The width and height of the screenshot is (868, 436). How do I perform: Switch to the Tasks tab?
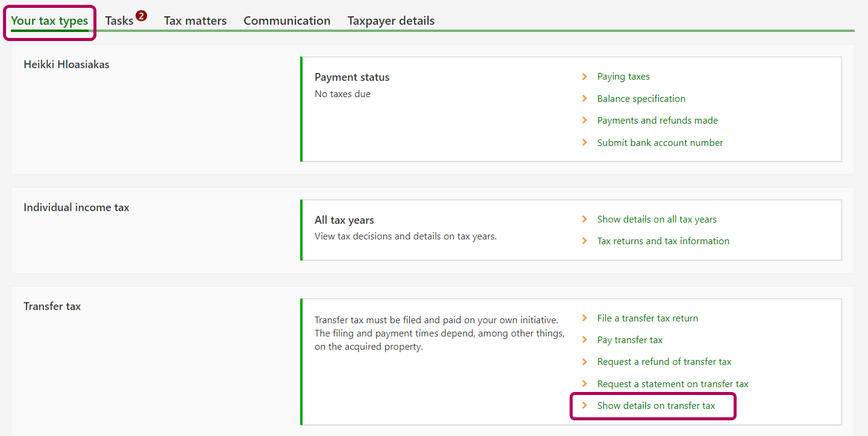pos(119,21)
